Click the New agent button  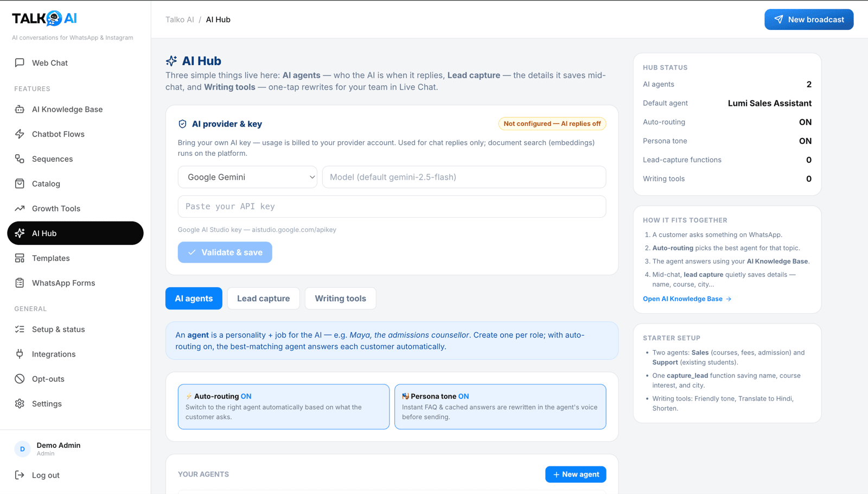(x=576, y=474)
